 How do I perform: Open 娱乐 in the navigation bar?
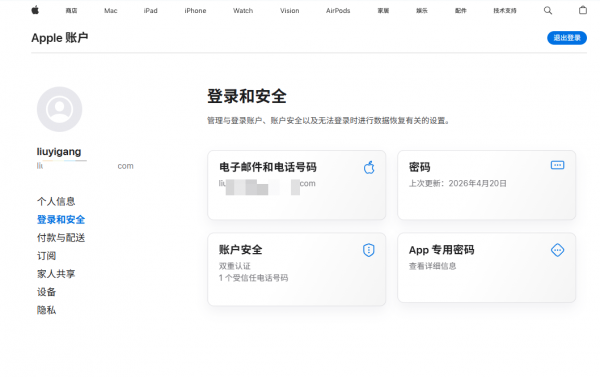click(422, 11)
